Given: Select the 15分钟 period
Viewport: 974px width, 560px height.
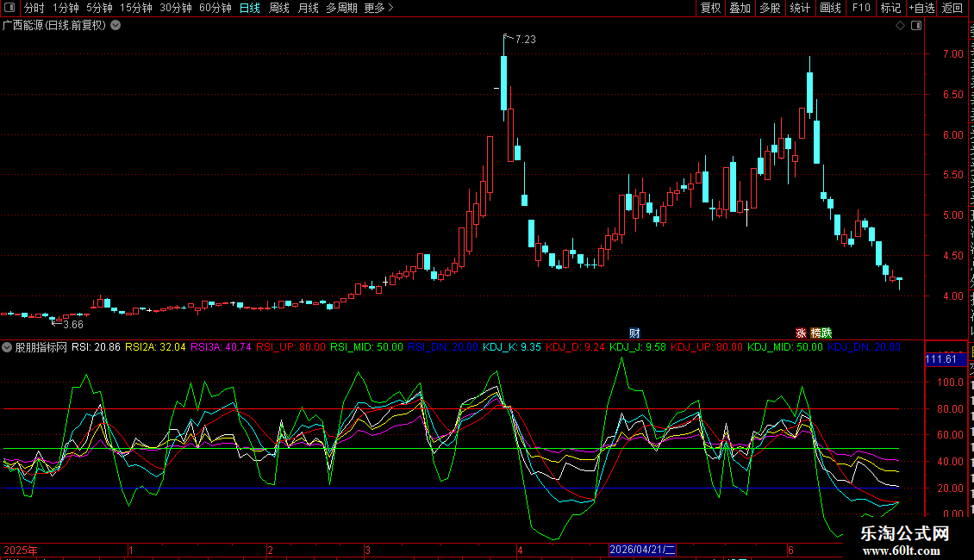Looking at the screenshot, I should (x=136, y=8).
